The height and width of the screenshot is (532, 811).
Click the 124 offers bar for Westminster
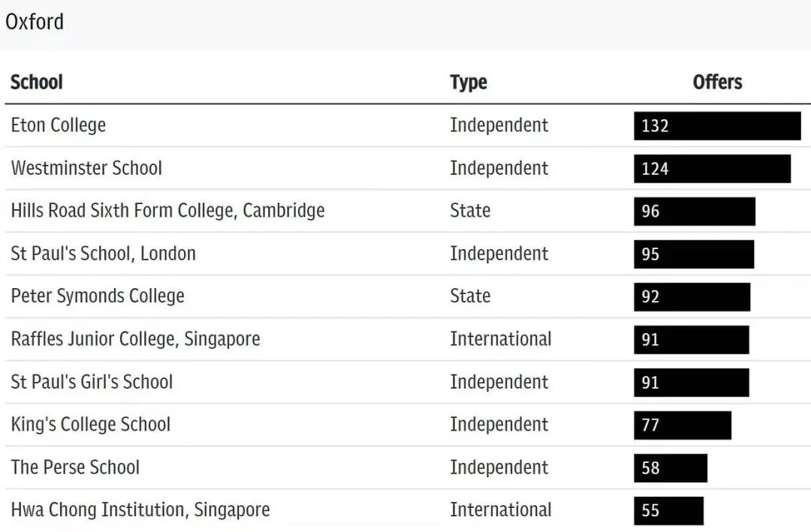pos(712,169)
